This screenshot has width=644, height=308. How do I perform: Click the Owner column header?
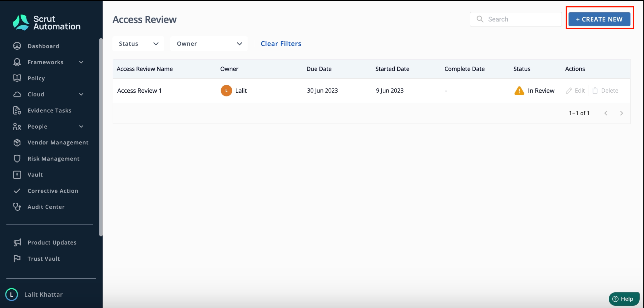(x=229, y=69)
